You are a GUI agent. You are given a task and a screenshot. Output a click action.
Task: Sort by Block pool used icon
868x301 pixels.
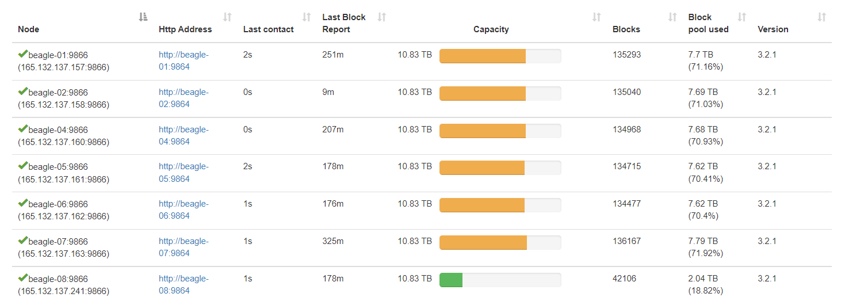pyautogui.click(x=742, y=17)
